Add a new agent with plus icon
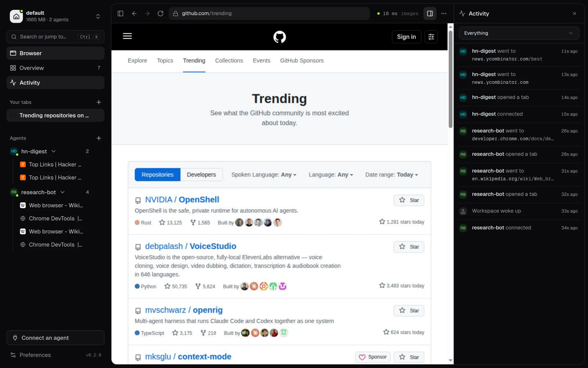This screenshot has width=588, height=368. point(99,138)
